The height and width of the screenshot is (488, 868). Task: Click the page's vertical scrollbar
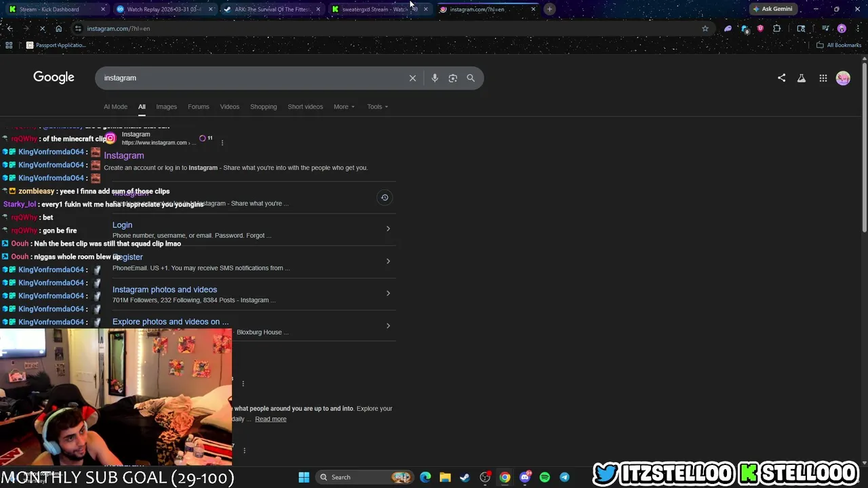[864, 149]
